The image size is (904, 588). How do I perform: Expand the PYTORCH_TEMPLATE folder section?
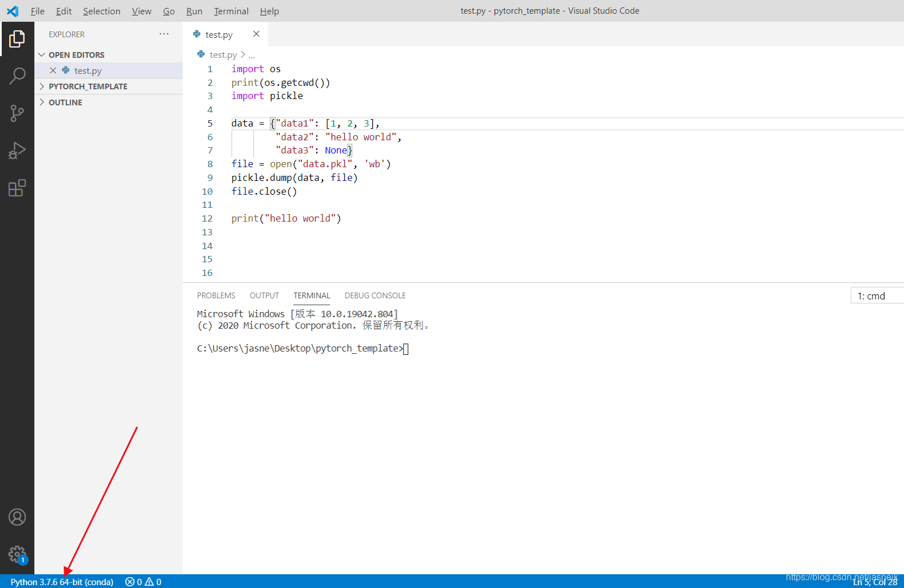coord(42,86)
